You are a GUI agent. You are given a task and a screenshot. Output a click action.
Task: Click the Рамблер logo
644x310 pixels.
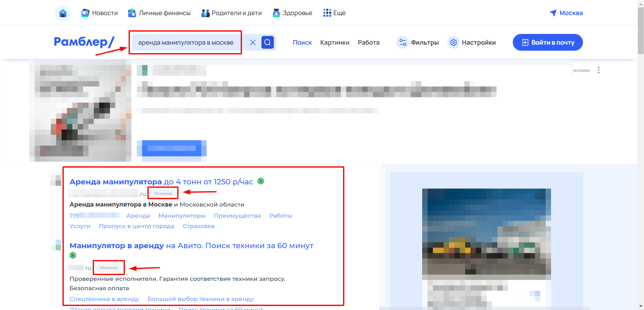click(x=84, y=42)
